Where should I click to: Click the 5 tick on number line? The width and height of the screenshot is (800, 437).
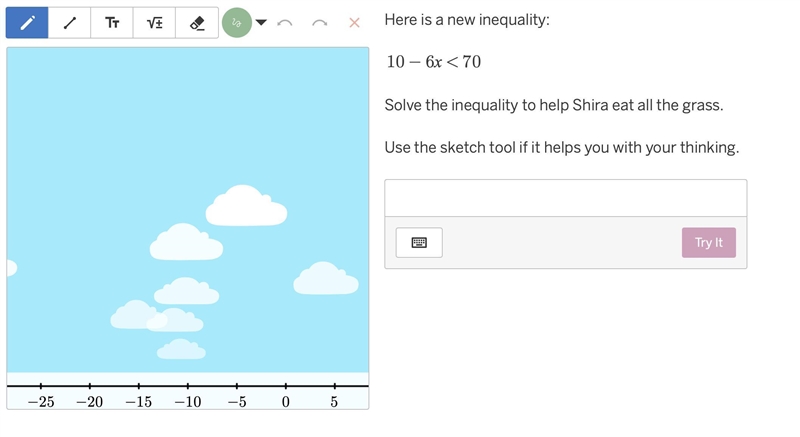click(335, 386)
